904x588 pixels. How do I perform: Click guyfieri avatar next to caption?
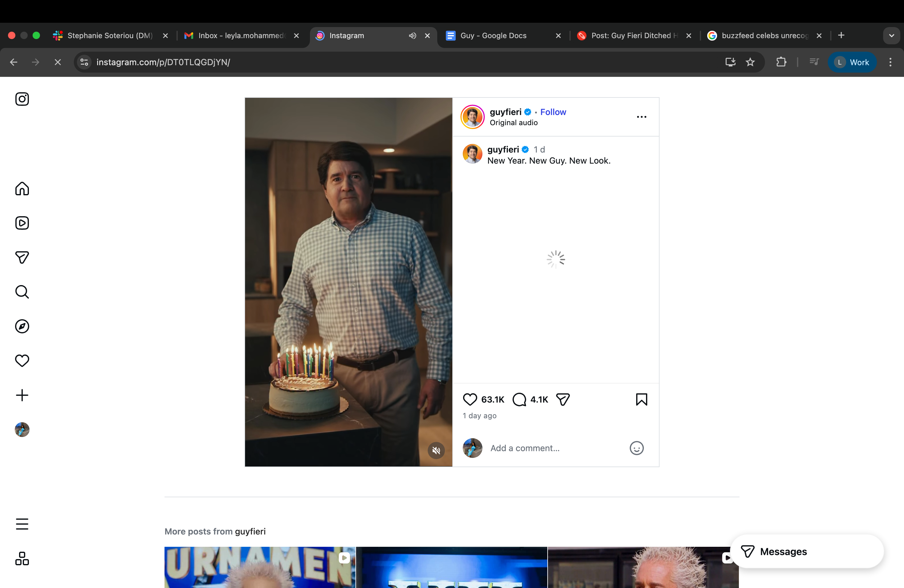[x=473, y=154]
